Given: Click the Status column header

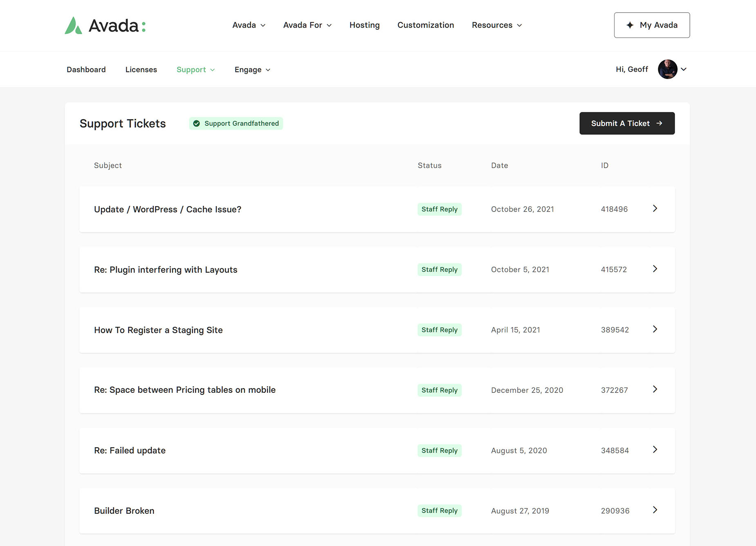Looking at the screenshot, I should 429,165.
